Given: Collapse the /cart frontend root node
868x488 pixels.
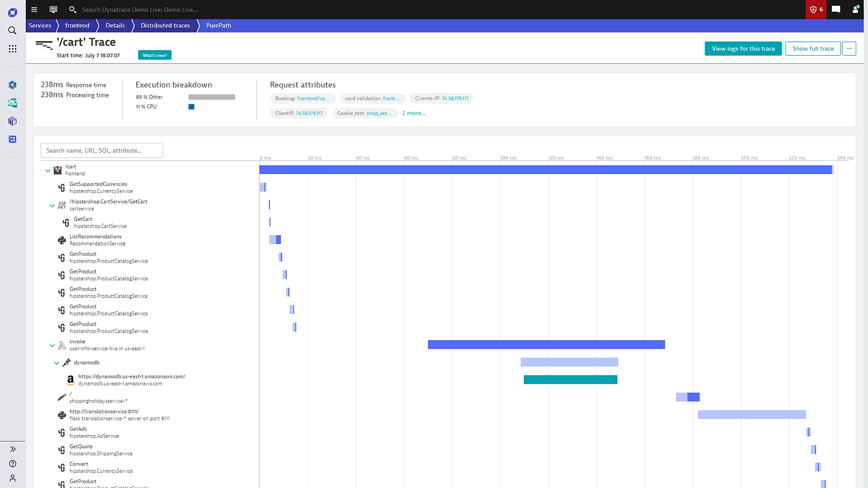Looking at the screenshot, I should (48, 171).
